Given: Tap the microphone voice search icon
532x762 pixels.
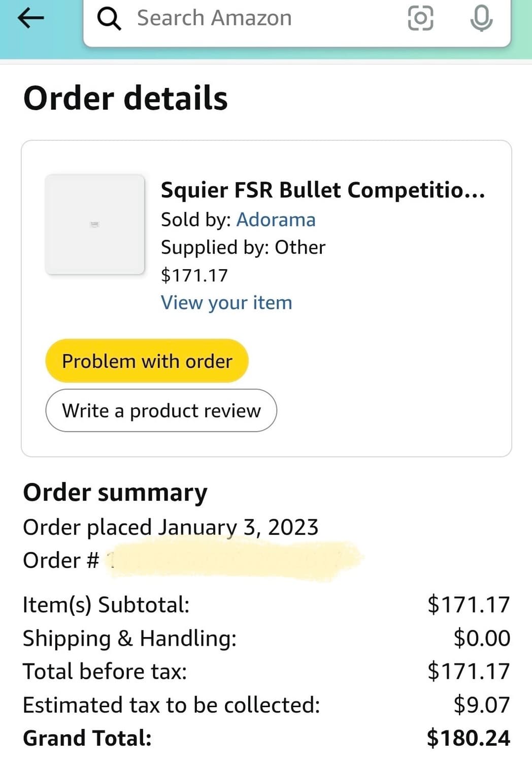Looking at the screenshot, I should (x=481, y=18).
